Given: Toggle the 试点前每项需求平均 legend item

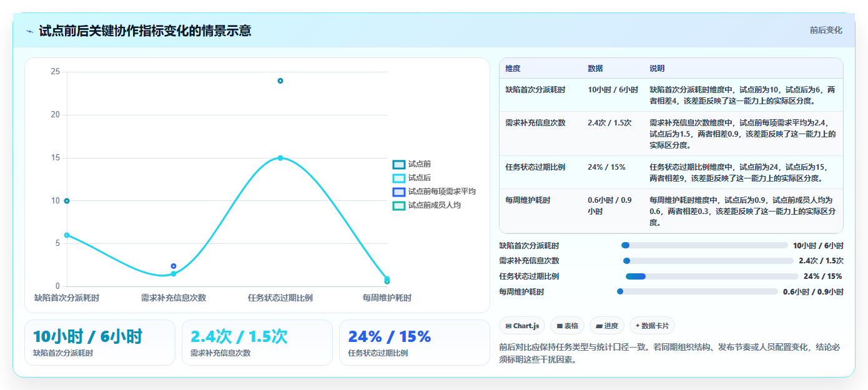Looking at the screenshot, I should 434,192.
